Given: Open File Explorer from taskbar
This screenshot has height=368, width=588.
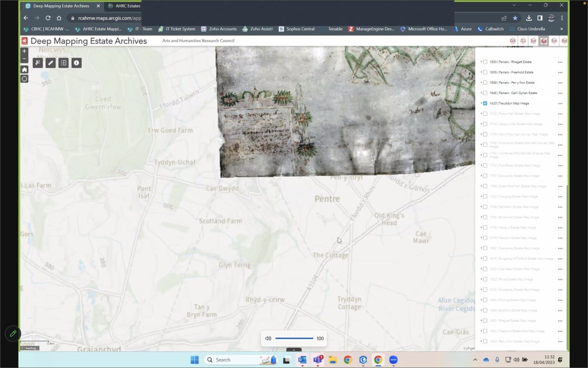Looking at the screenshot, I should [x=332, y=360].
